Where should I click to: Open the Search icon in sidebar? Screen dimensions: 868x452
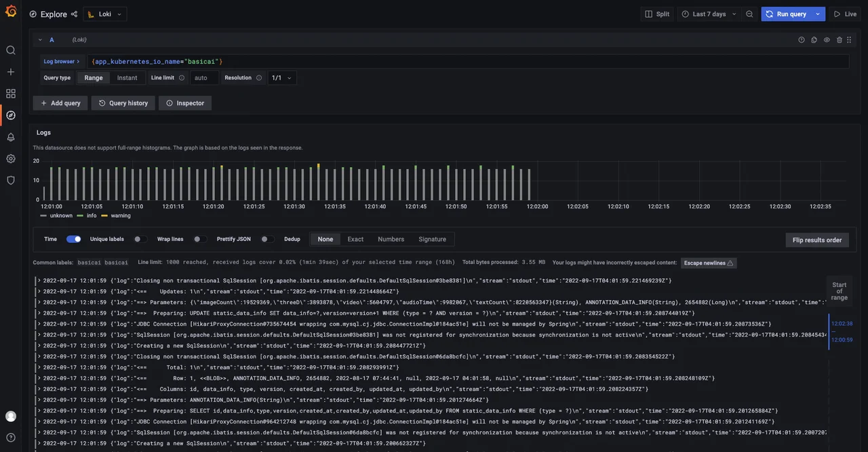(11, 50)
